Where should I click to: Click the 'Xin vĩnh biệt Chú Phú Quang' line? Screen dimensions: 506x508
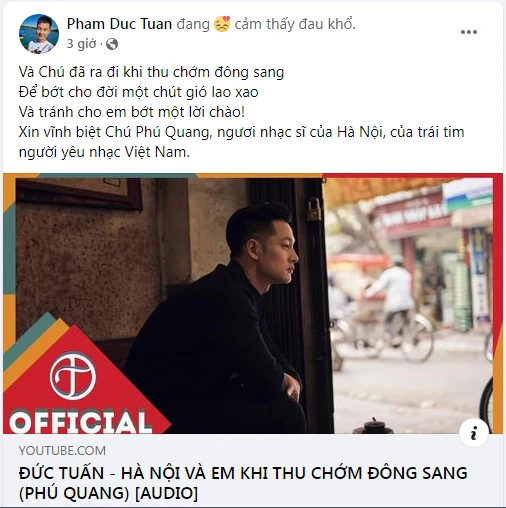242,132
